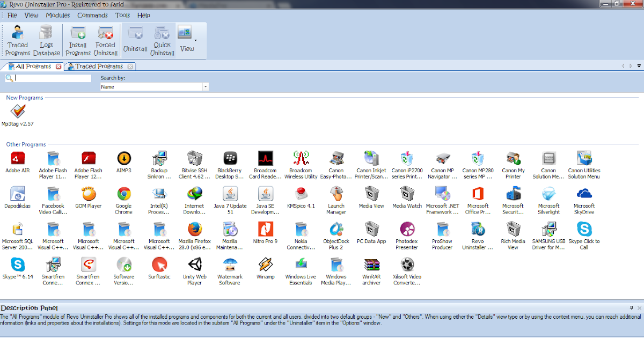Switch to the Traced Programs tab

[99, 67]
